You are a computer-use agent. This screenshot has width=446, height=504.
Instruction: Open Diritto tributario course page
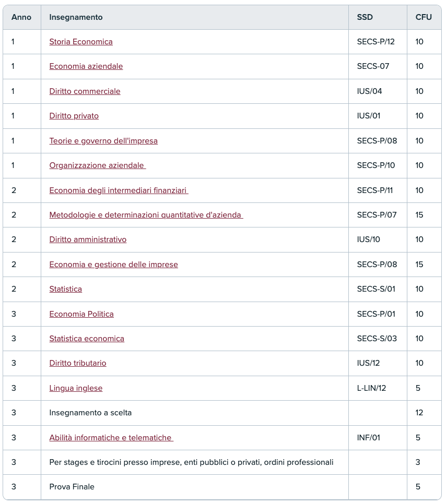(78, 363)
